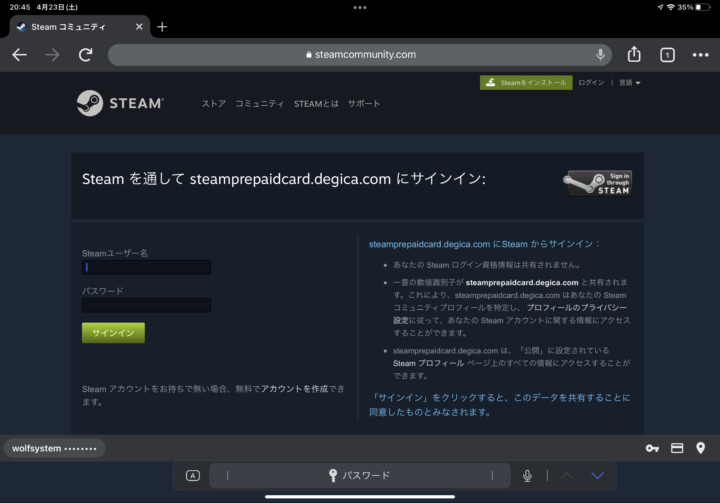Open the browser three-dots menu
This screenshot has height=503, width=720.
[x=700, y=55]
